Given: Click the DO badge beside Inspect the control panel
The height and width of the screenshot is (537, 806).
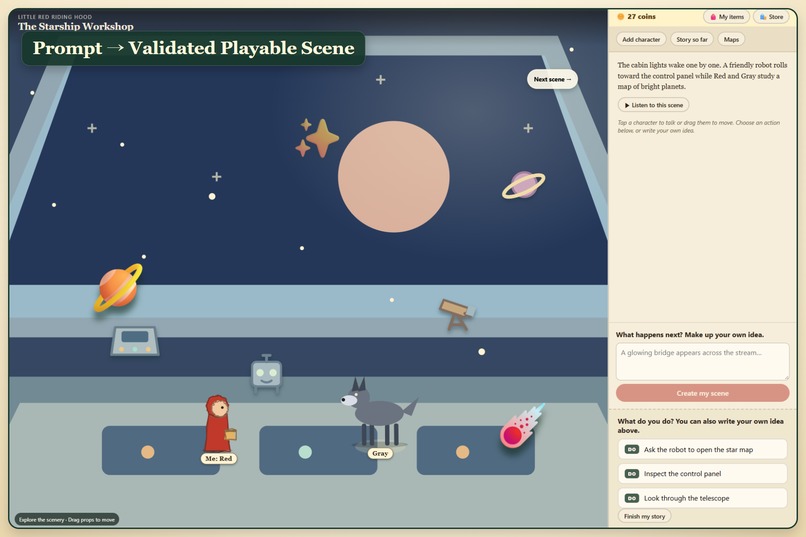Looking at the screenshot, I should [632, 474].
